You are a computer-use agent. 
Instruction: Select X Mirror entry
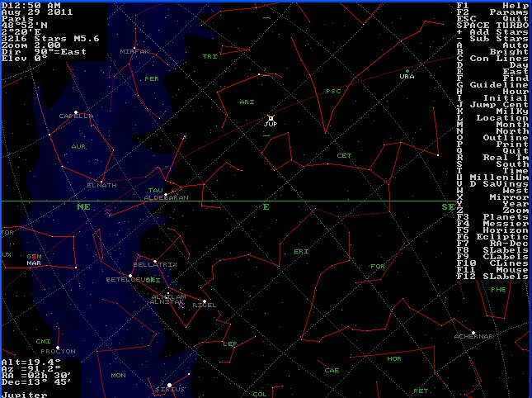[x=492, y=197]
